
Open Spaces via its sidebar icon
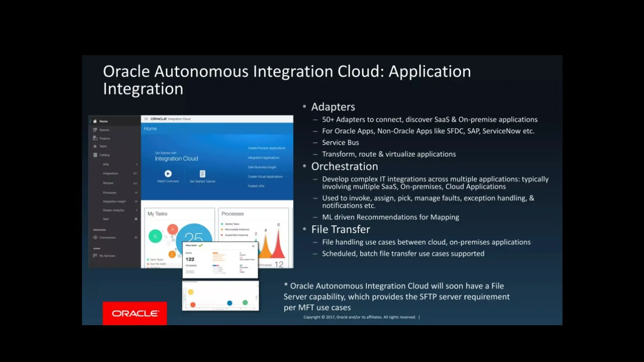95,130
